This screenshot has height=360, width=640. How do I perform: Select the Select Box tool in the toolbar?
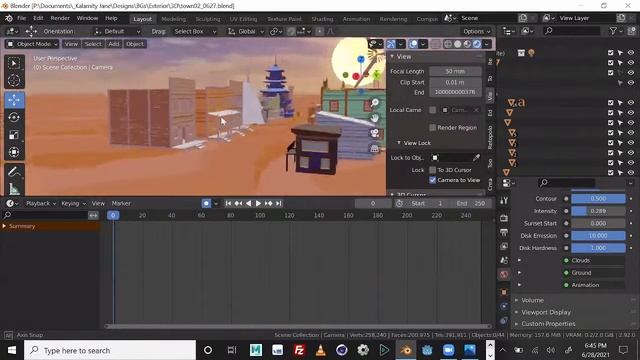(14, 64)
